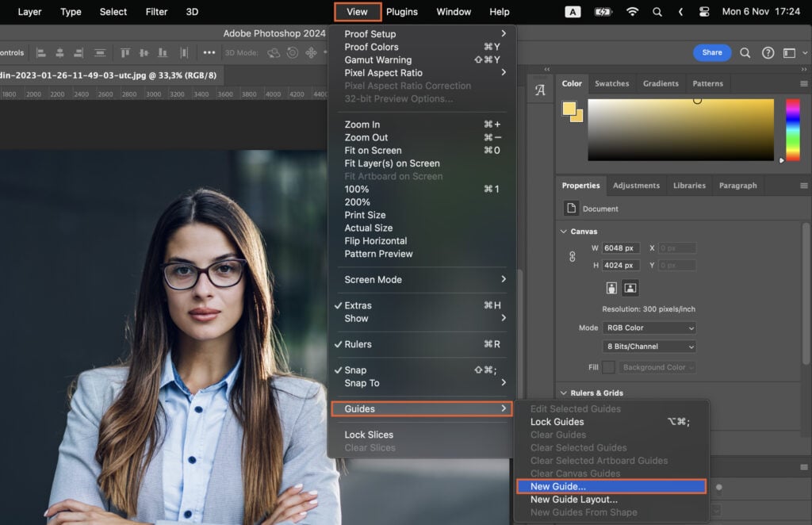Open the RGB Color mode dropdown
This screenshot has width=812, height=525.
[x=649, y=328]
